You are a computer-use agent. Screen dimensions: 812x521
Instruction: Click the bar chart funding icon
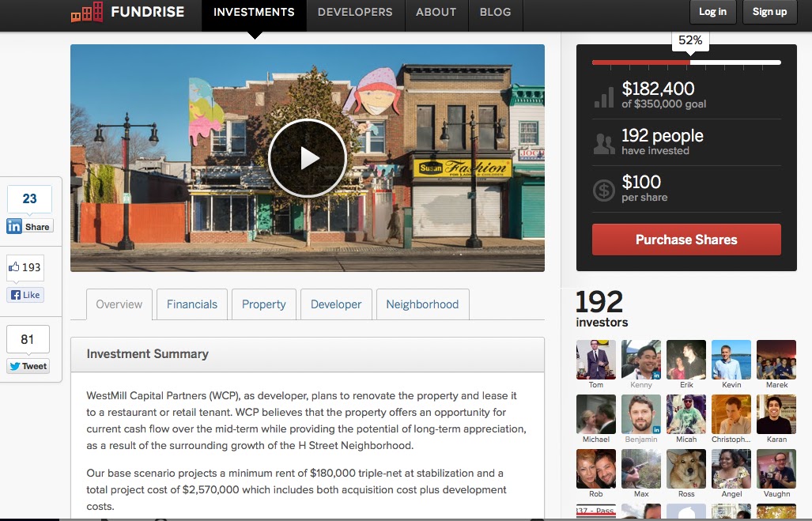coord(604,96)
